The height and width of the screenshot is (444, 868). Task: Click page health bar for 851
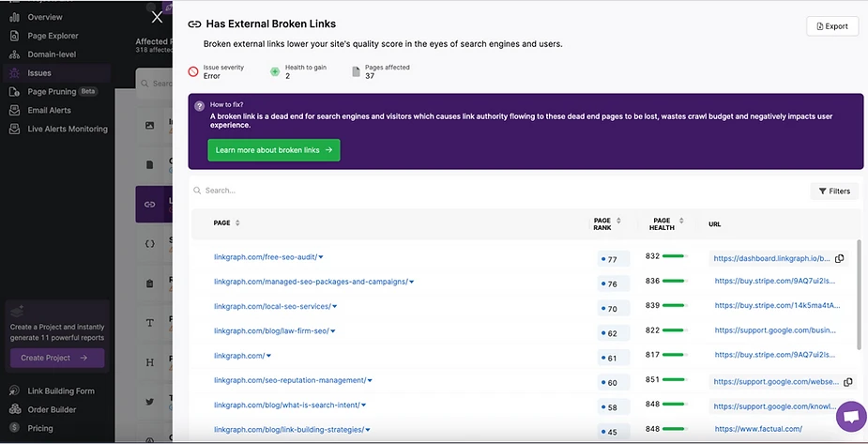[675, 380]
